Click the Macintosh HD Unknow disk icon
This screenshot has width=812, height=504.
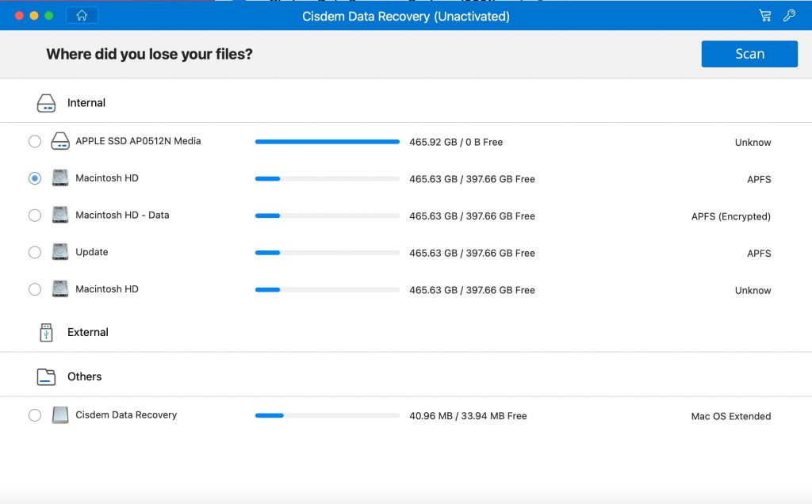click(x=60, y=288)
